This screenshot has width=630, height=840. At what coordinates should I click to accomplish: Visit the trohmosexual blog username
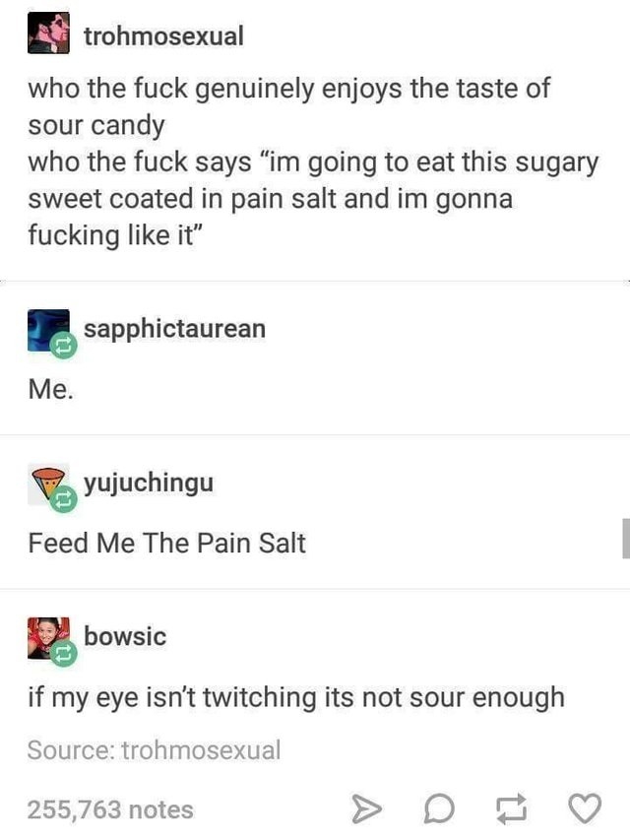pyautogui.click(x=163, y=35)
